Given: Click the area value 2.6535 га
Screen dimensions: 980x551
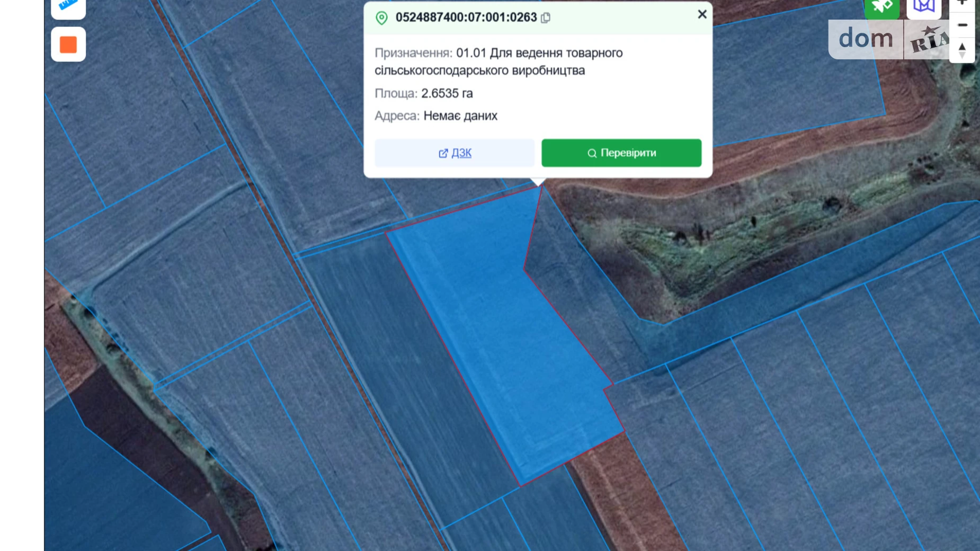Looking at the screenshot, I should [447, 94].
